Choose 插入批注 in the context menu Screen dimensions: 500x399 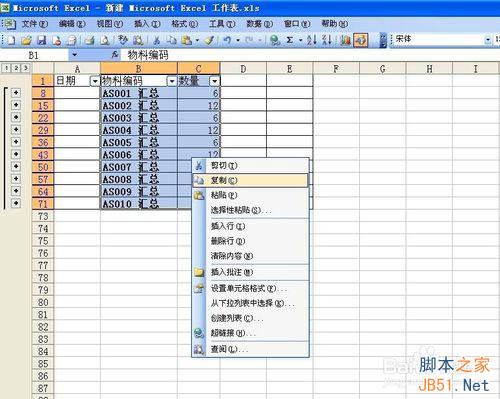250,272
